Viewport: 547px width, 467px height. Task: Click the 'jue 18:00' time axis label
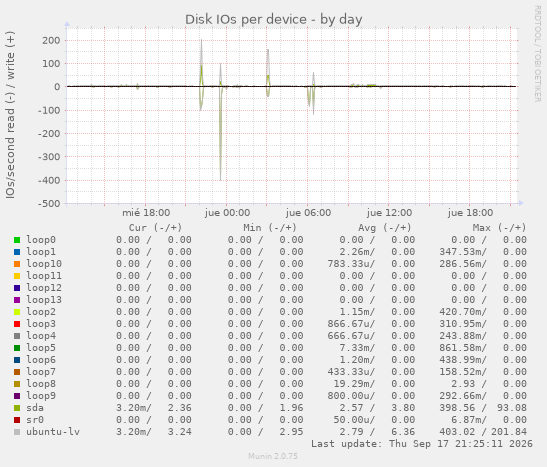click(x=470, y=213)
